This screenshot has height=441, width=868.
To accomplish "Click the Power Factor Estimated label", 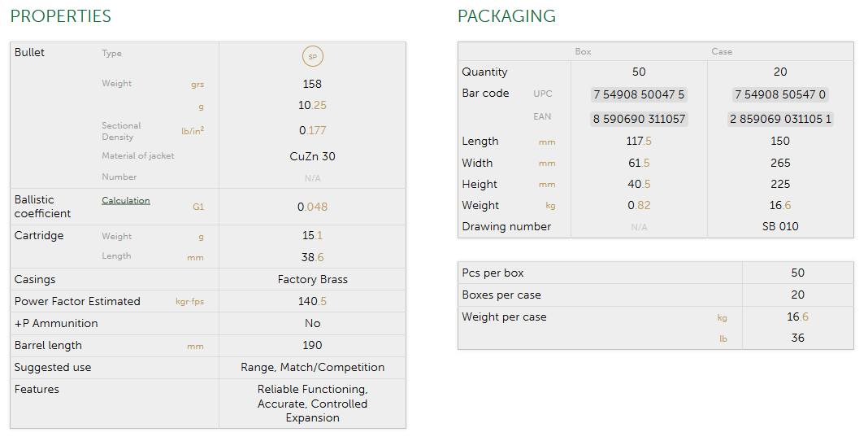I will pyautogui.click(x=77, y=301).
